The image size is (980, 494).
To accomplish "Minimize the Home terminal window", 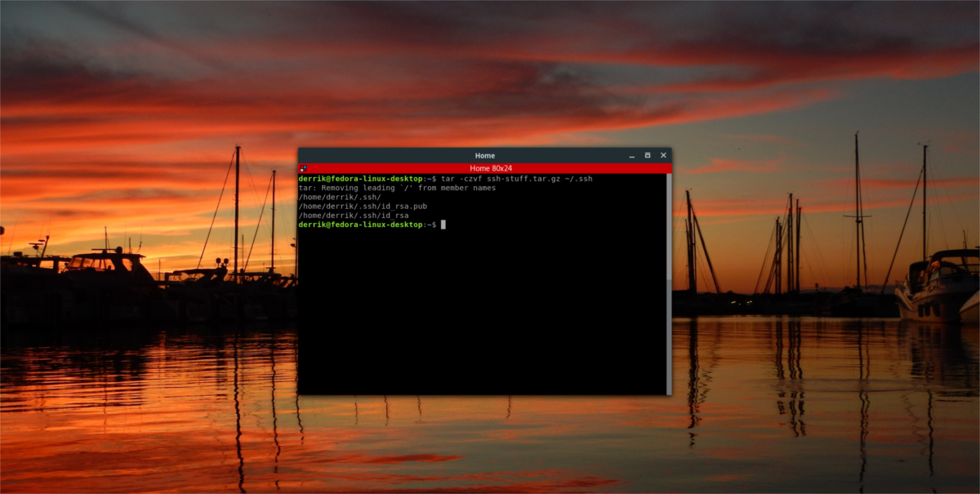I will coord(631,155).
